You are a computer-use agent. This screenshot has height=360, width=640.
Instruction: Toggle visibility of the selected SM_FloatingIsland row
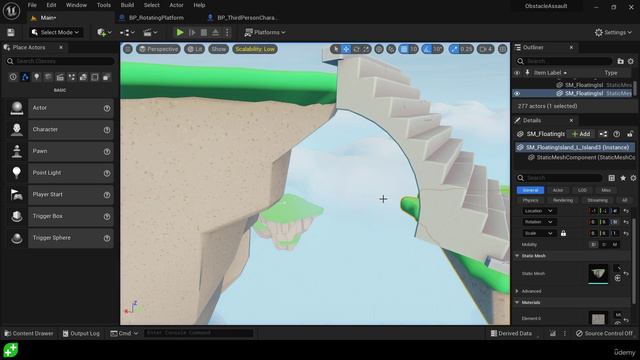517,93
